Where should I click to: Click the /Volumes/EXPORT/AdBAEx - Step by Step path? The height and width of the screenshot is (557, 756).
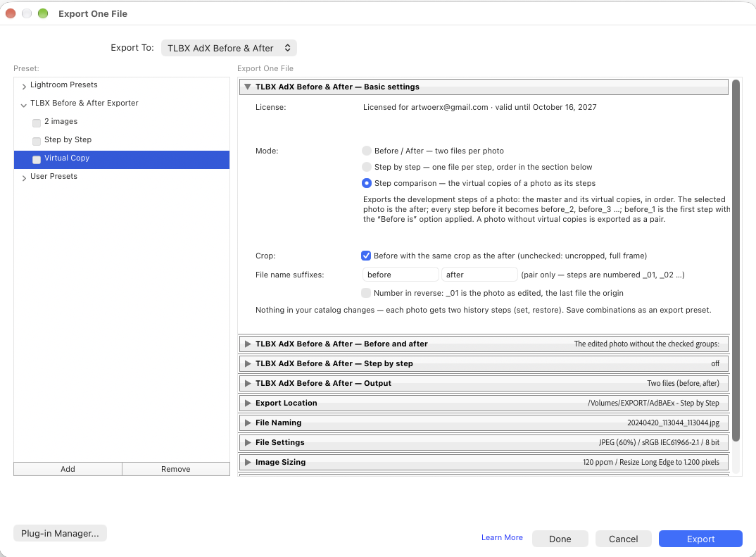(653, 403)
